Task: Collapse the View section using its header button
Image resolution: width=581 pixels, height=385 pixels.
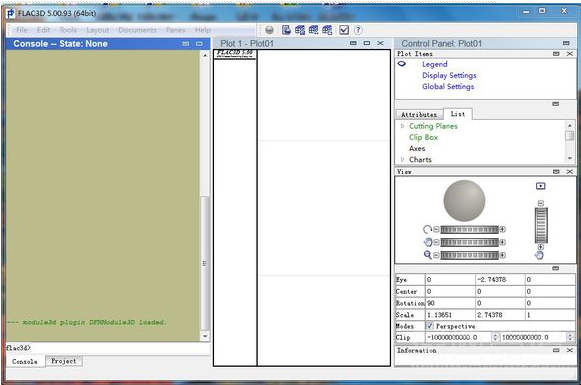Action: pos(556,172)
